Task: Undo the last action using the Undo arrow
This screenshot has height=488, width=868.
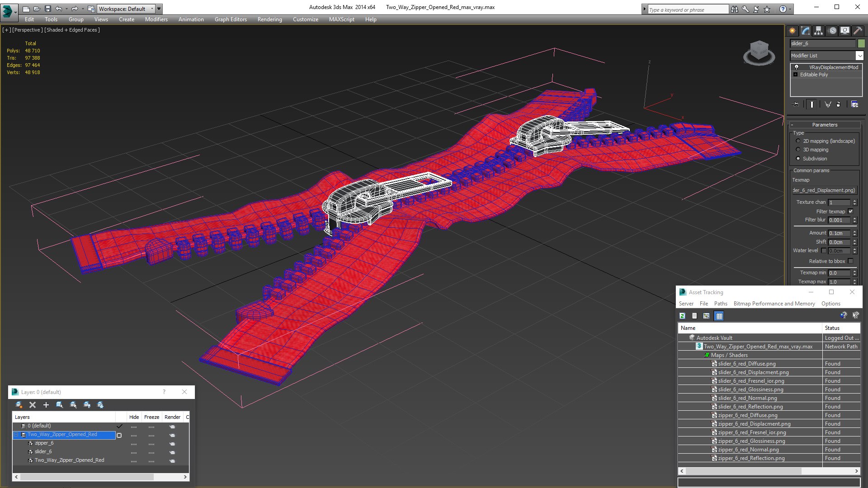Action: (x=58, y=9)
